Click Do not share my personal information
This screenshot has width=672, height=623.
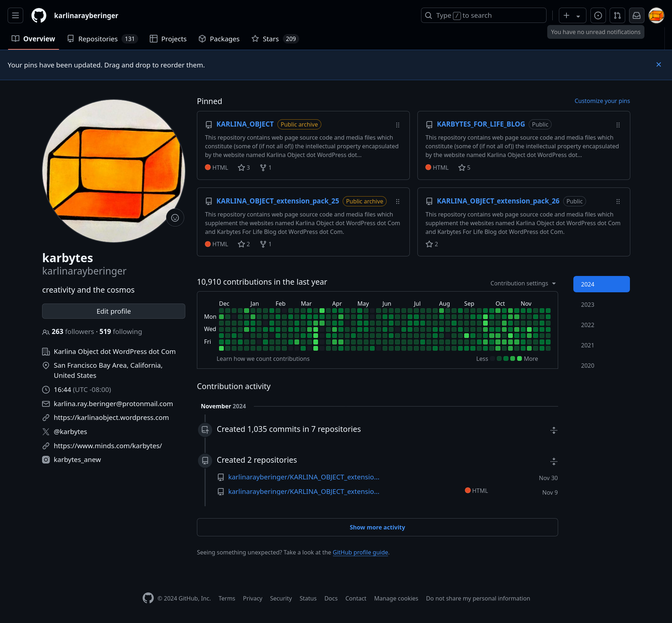478,598
